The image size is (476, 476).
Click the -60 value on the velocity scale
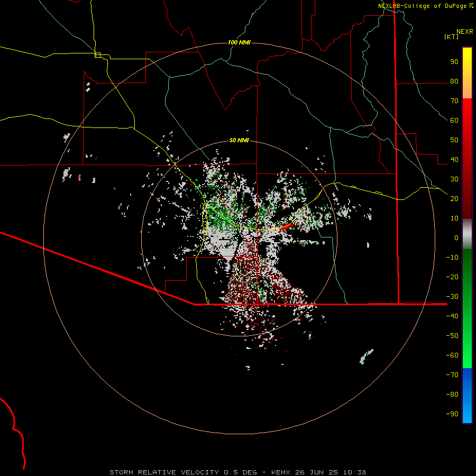(x=452, y=355)
